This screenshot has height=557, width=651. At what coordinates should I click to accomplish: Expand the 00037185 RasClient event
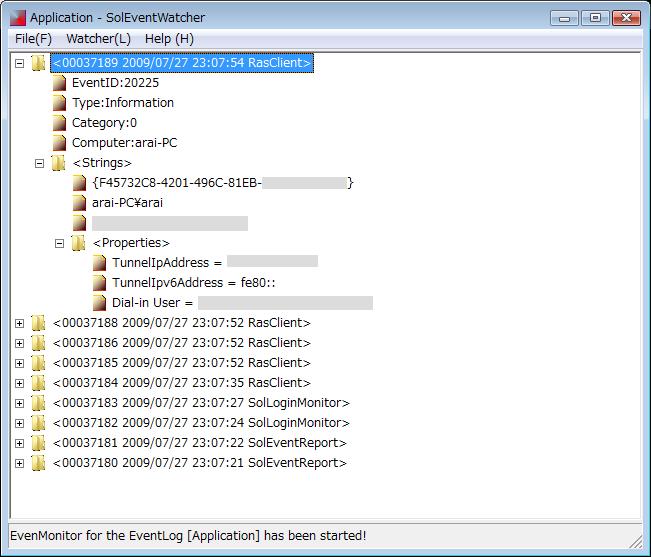click(x=20, y=363)
